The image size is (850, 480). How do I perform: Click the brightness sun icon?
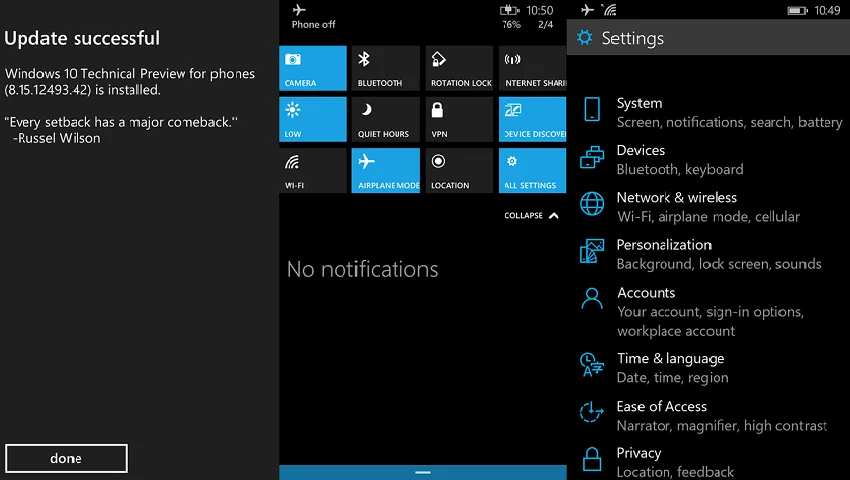click(293, 110)
